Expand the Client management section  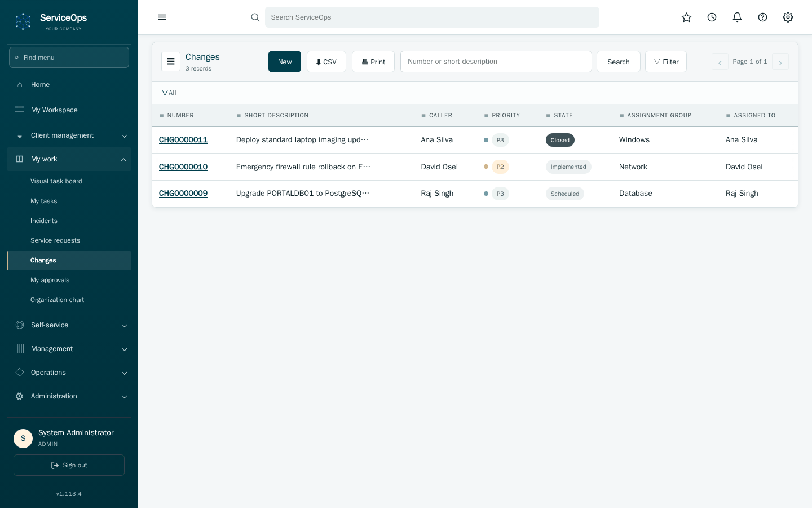[69, 135]
